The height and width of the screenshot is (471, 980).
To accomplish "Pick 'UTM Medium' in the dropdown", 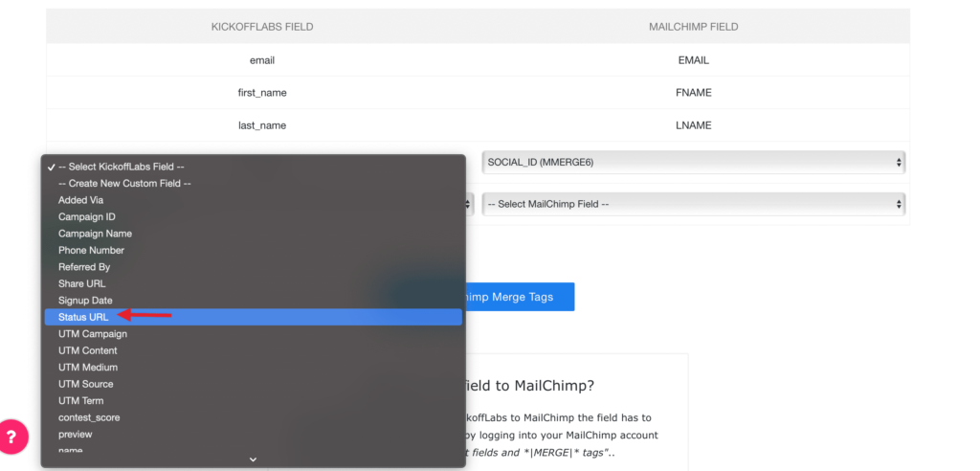I will click(253, 368).
